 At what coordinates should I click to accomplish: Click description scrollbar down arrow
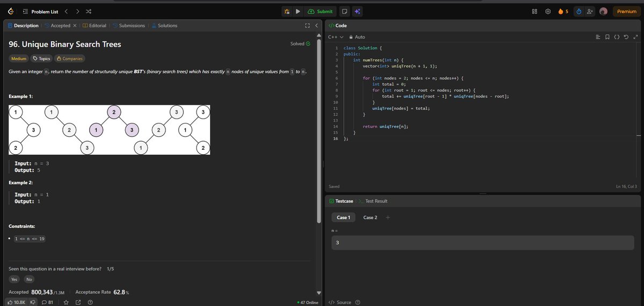click(319, 293)
